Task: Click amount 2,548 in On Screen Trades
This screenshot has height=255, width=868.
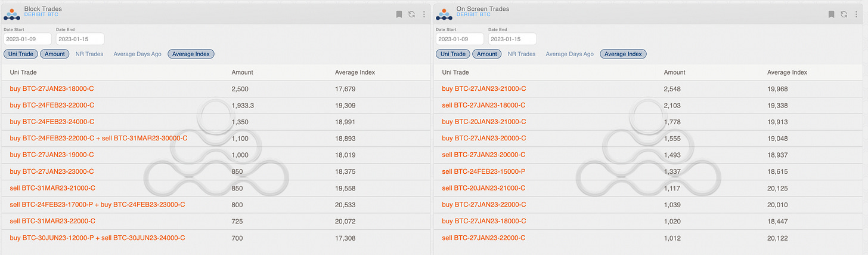Action: (674, 89)
